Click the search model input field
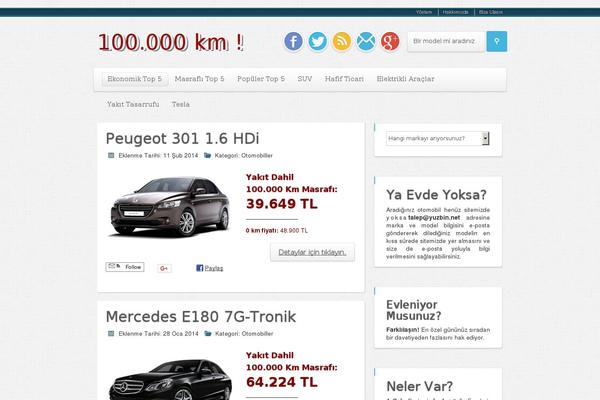 [x=447, y=41]
